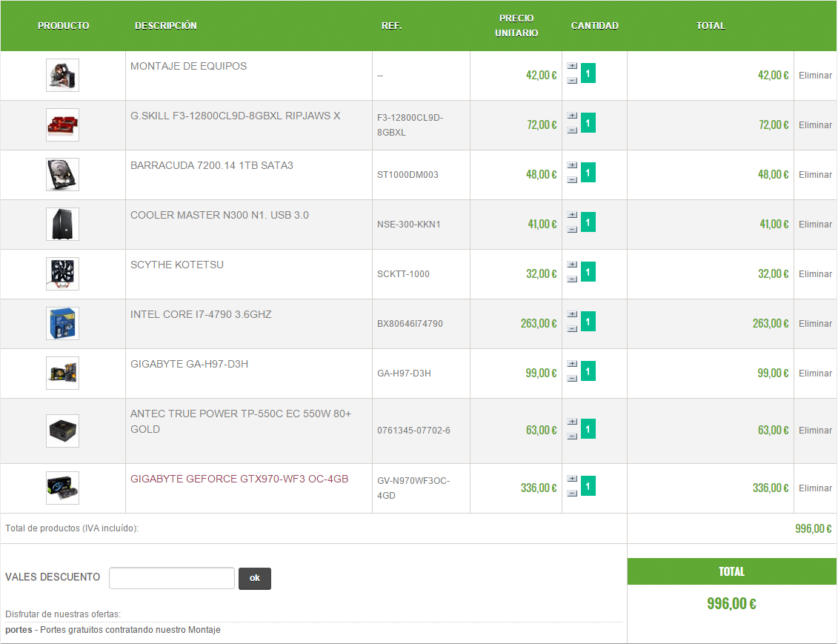
Task: Select the reference BX80646I74790 text
Action: tap(410, 324)
